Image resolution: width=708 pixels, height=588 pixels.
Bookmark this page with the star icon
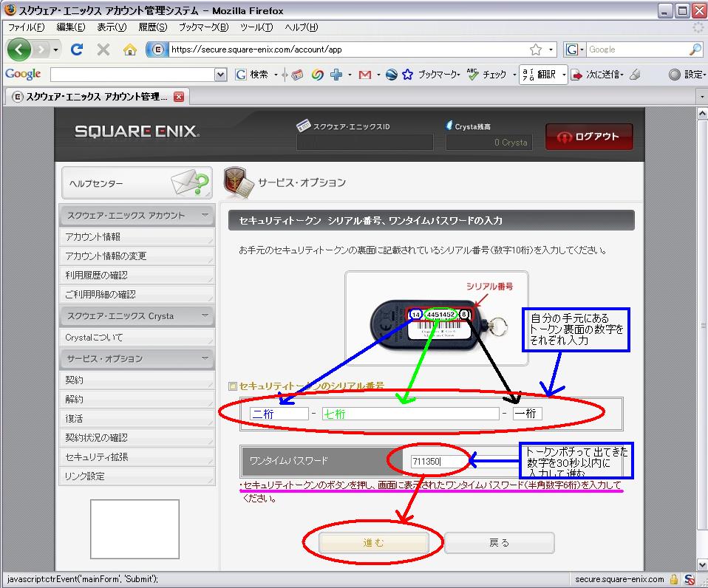click(536, 49)
